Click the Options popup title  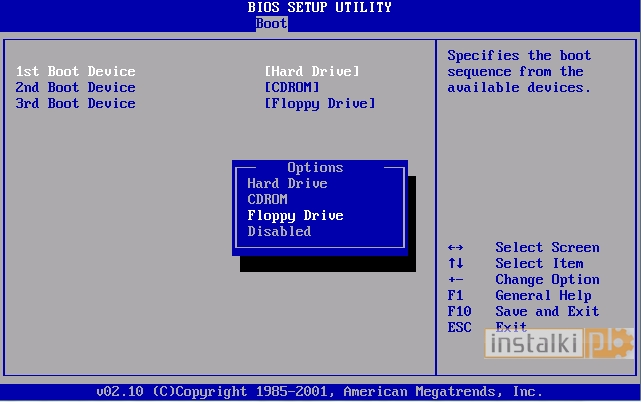[315, 168]
